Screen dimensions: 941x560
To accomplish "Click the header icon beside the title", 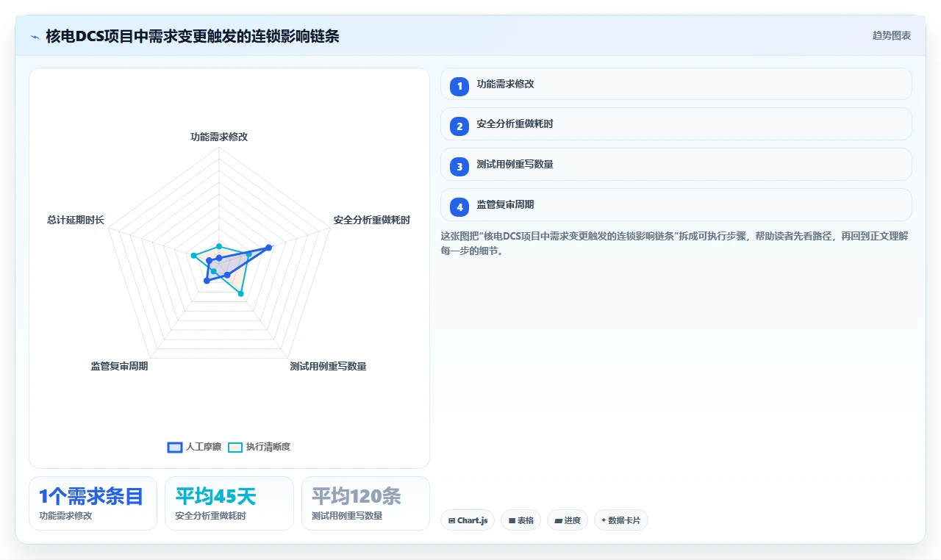I will click(x=35, y=36).
